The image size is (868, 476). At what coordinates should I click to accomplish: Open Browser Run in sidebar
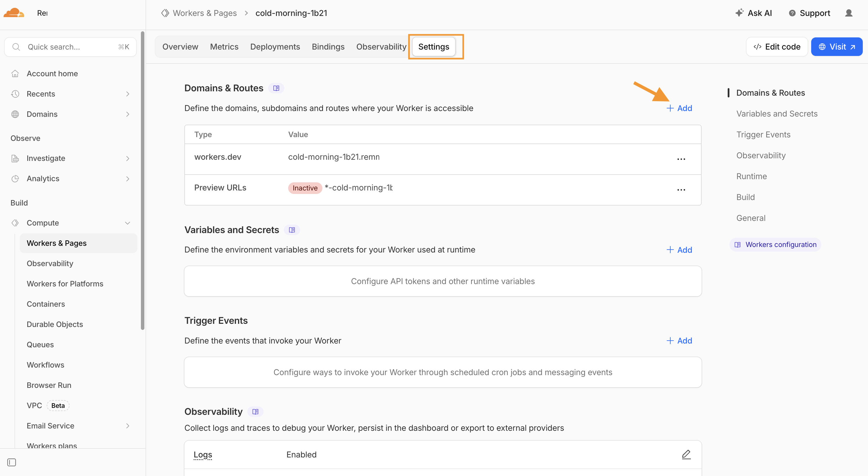point(49,385)
